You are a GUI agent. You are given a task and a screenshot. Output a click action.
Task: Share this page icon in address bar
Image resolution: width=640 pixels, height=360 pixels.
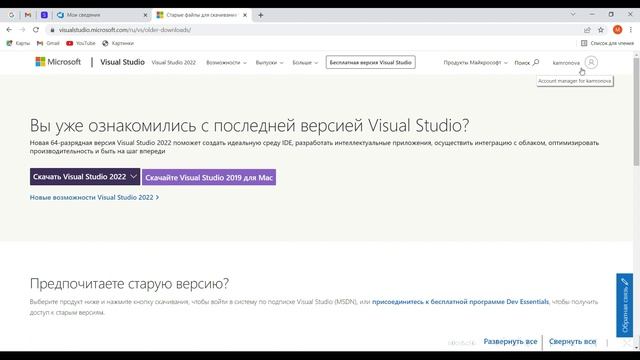point(587,30)
